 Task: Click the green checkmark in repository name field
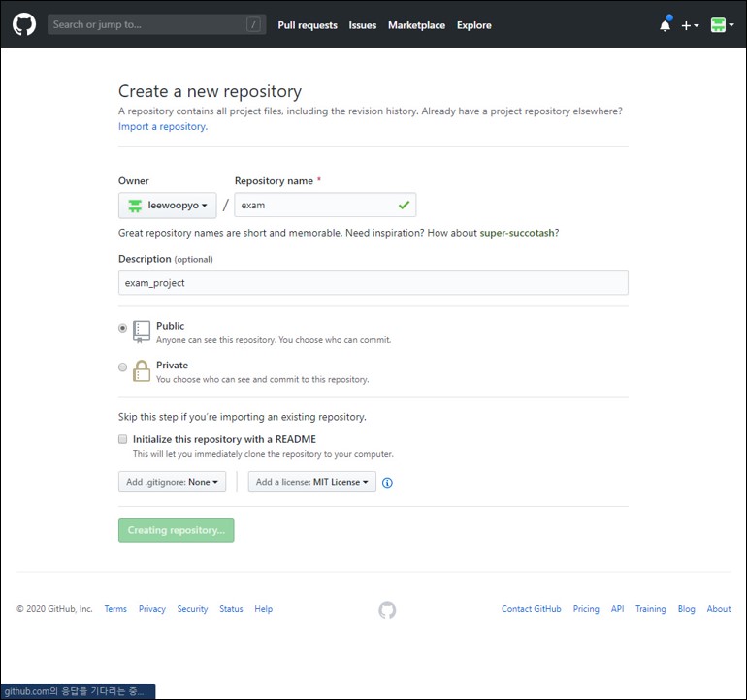(404, 205)
